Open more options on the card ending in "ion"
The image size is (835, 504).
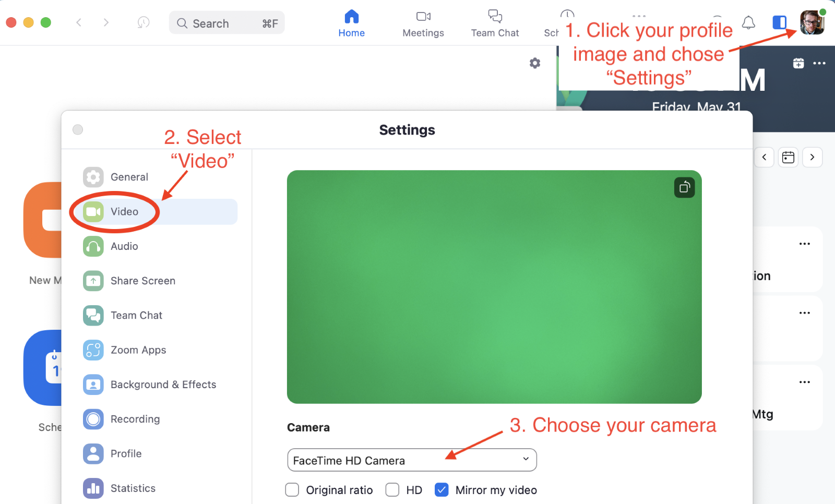point(805,244)
